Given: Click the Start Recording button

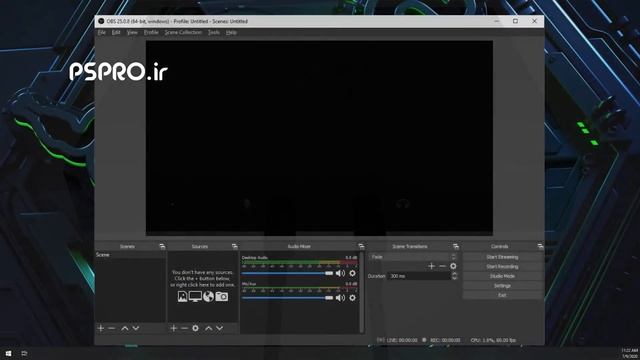Looking at the screenshot, I should (x=502, y=267).
